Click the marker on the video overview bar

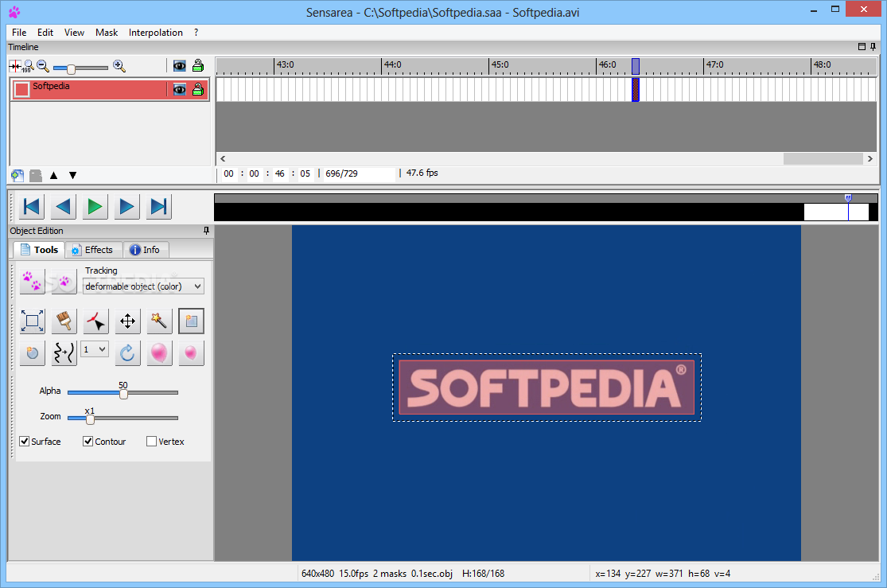click(x=848, y=198)
